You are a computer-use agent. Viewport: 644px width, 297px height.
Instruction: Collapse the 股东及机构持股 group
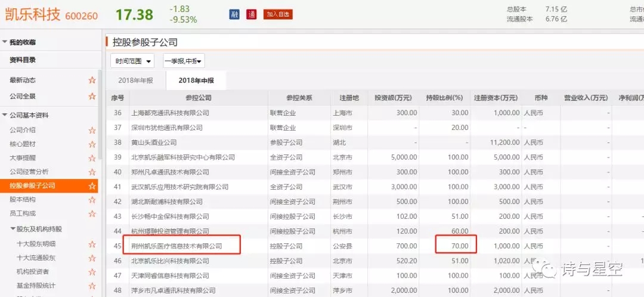tap(13, 229)
